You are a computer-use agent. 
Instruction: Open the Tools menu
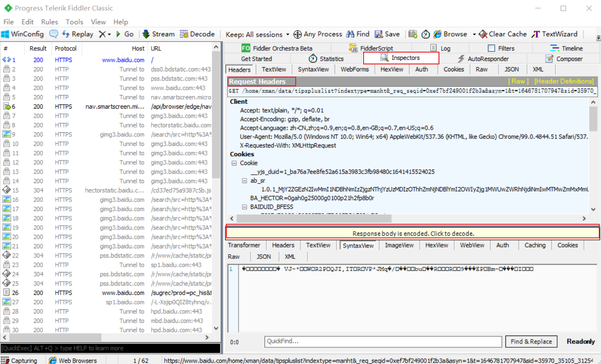[74, 22]
